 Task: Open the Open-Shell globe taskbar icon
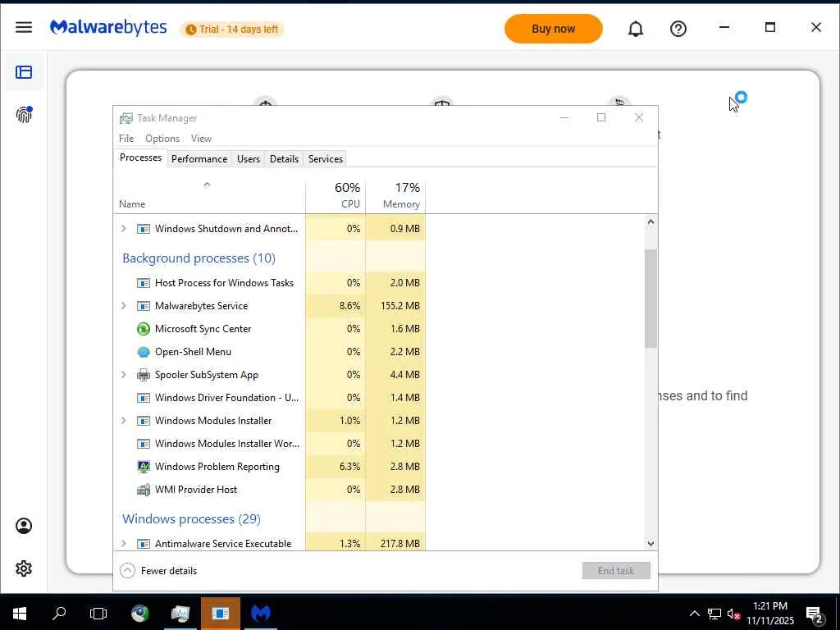tap(140, 614)
